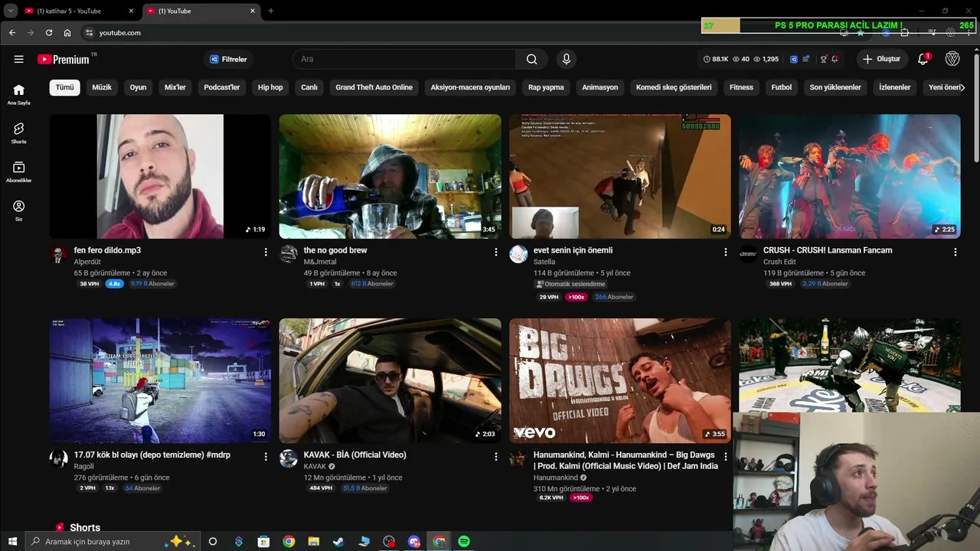
Task: Open options for Hanumankind Big Dawgs video
Action: pos(726,456)
